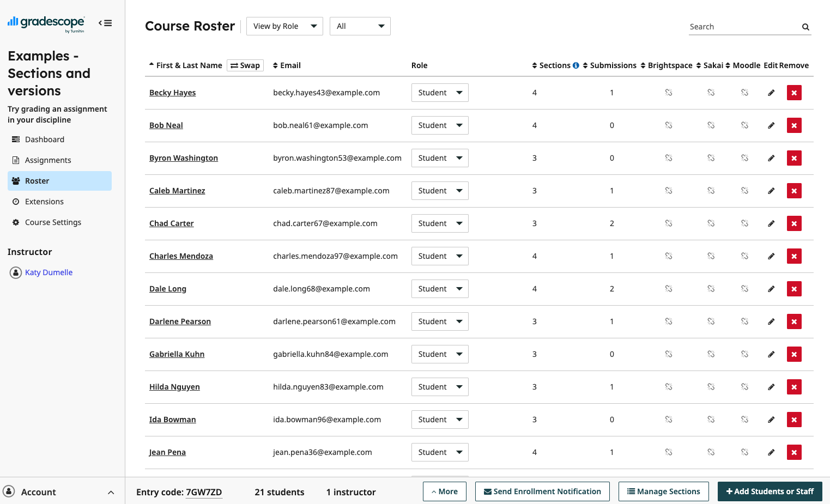
Task: Click Bob Neal's Brightspace link icon
Action: [x=669, y=125]
